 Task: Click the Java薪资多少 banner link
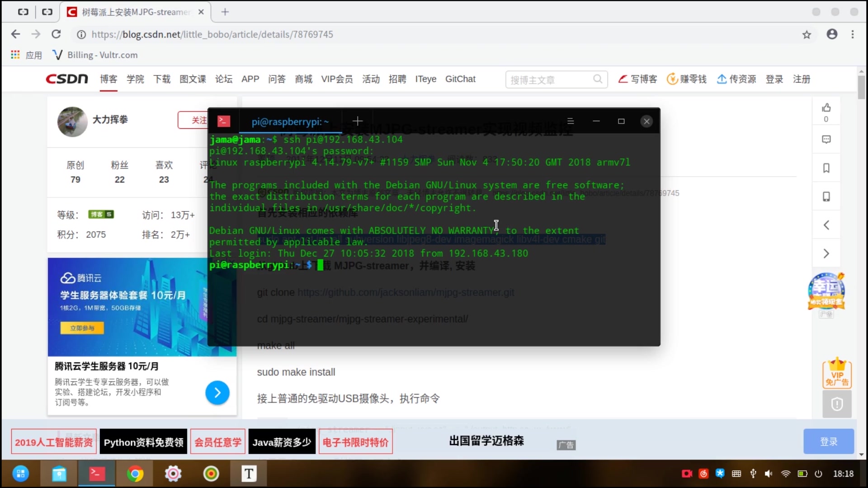(x=282, y=442)
